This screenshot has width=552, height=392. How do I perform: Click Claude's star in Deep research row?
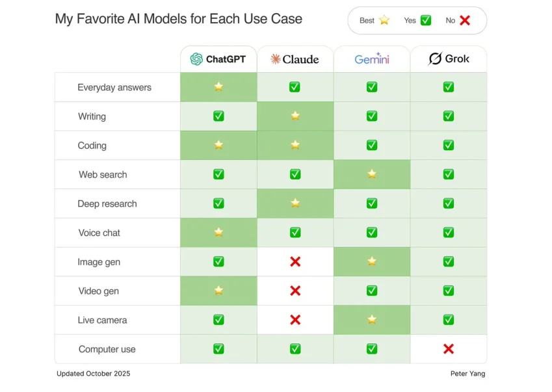[295, 203]
